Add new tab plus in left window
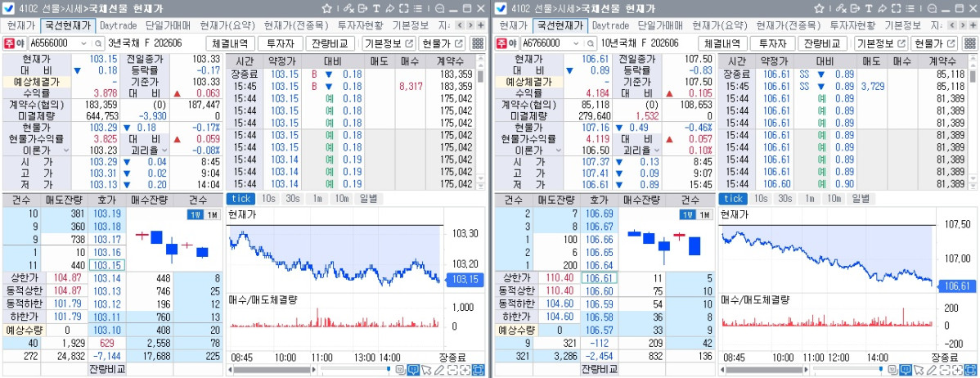The height and width of the screenshot is (378, 980). (481, 25)
